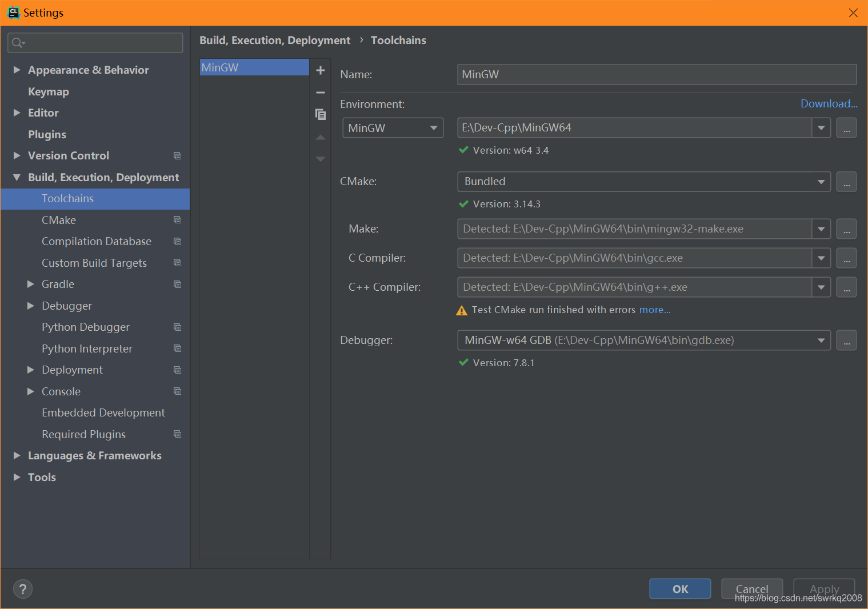
Task: Open the C++ Compiler dropdown arrow
Action: (x=821, y=287)
